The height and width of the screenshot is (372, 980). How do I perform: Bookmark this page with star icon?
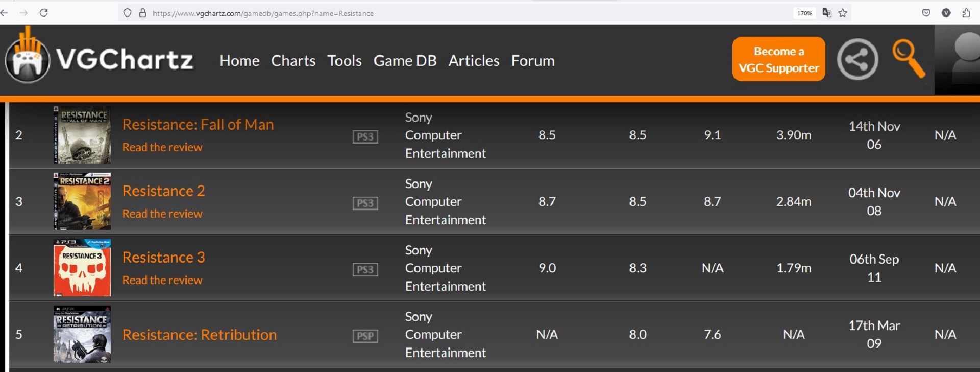(x=843, y=13)
